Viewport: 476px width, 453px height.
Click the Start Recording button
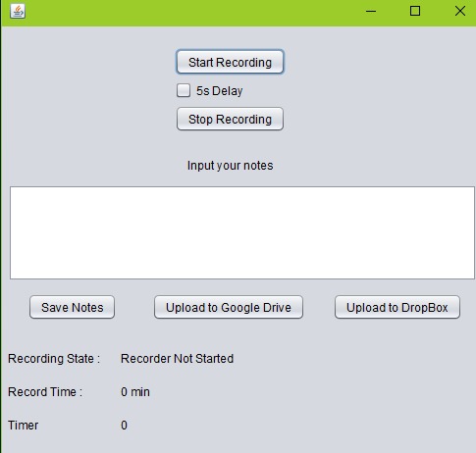coord(230,62)
